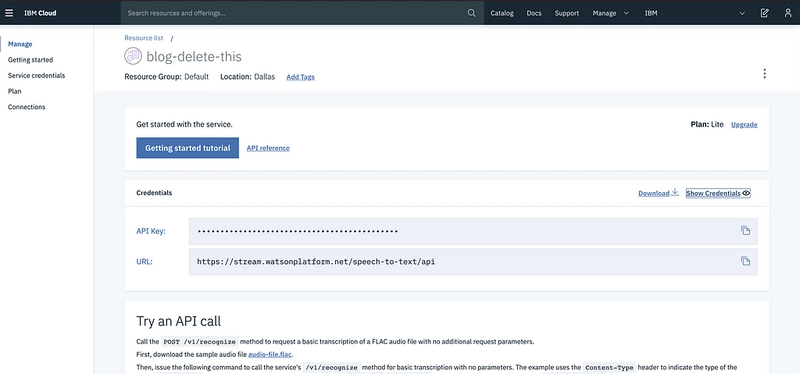
Task: Click the Credentials section heading
Action: [154, 193]
